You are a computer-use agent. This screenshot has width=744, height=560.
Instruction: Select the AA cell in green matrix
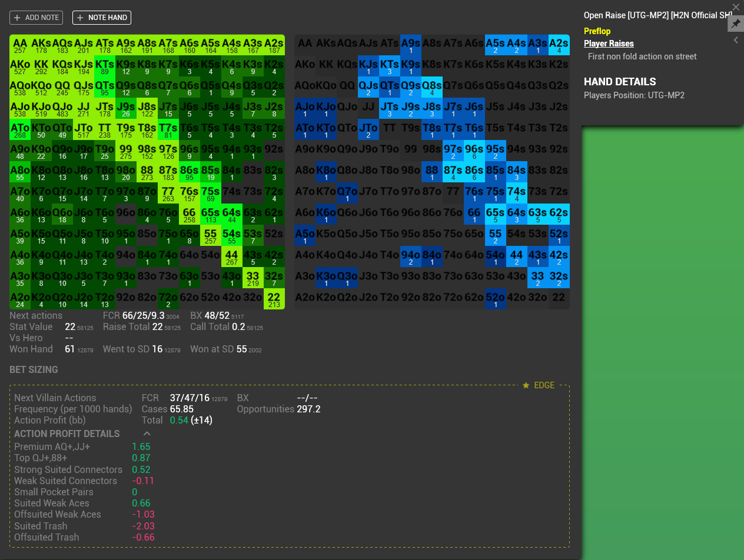pos(20,45)
